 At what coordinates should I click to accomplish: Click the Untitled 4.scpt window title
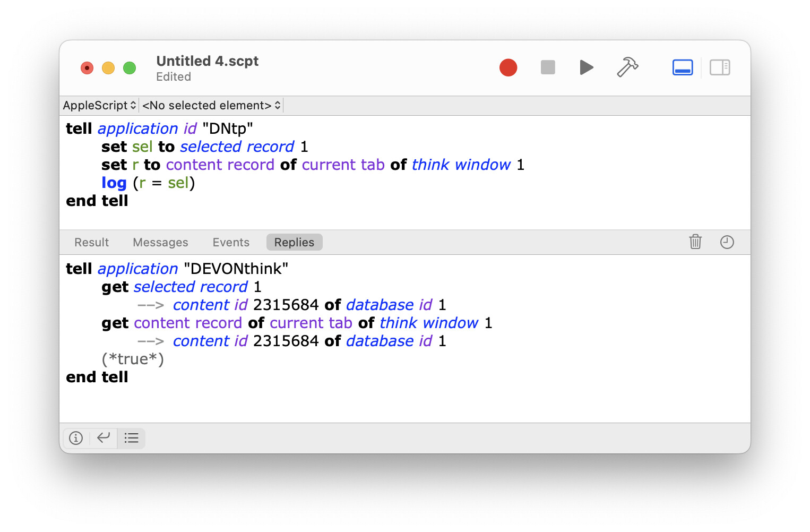207,61
